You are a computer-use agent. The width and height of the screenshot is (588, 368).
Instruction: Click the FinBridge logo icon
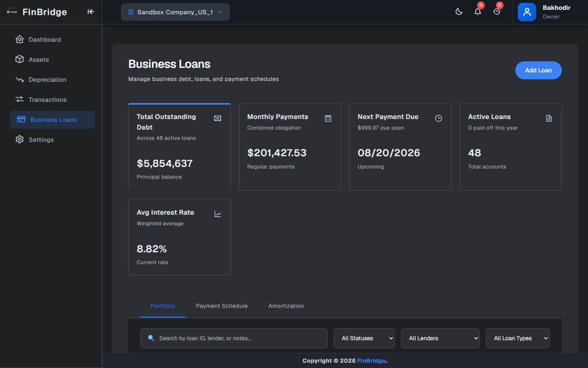pyautogui.click(x=12, y=12)
